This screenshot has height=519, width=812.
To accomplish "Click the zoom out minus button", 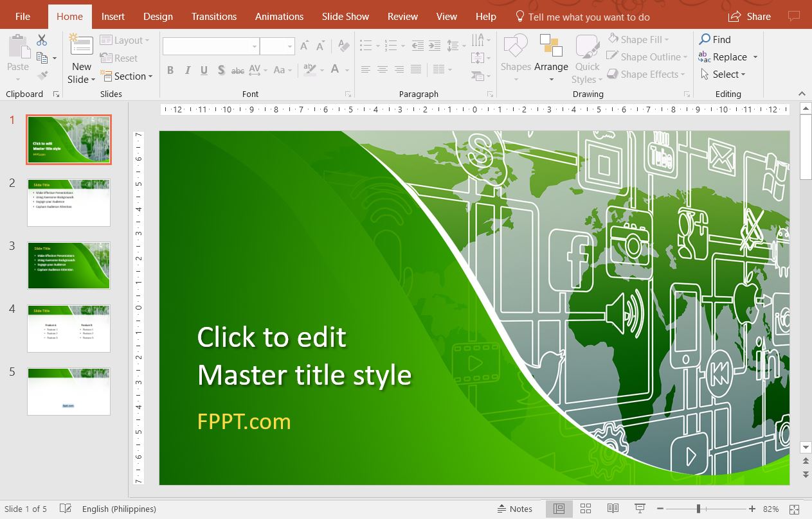I will 660,509.
